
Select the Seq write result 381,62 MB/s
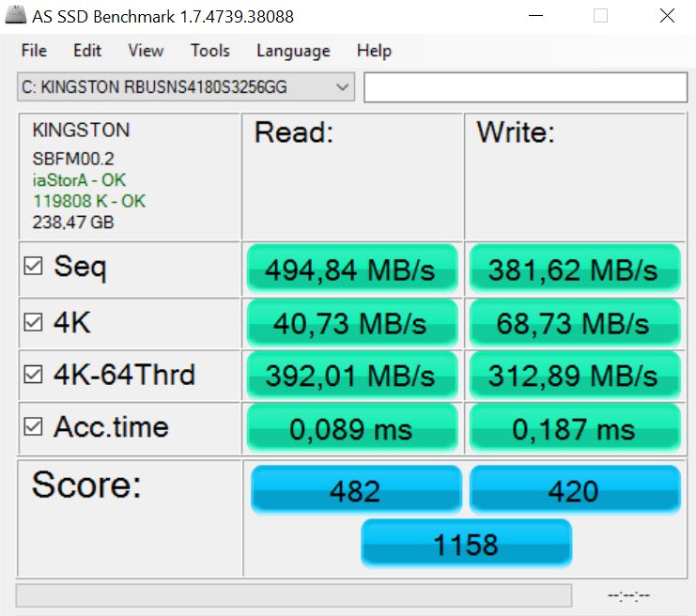[575, 269]
